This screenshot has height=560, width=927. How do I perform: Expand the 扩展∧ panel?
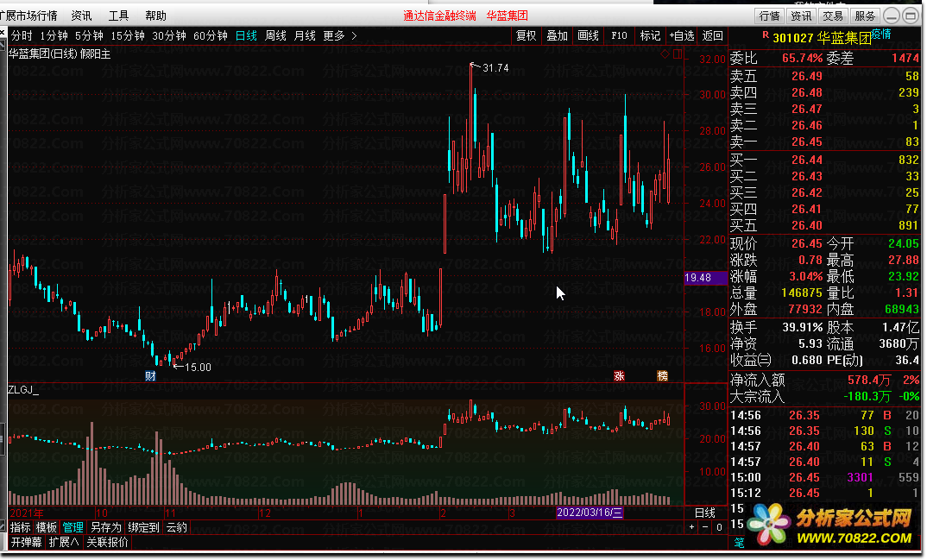point(64,542)
